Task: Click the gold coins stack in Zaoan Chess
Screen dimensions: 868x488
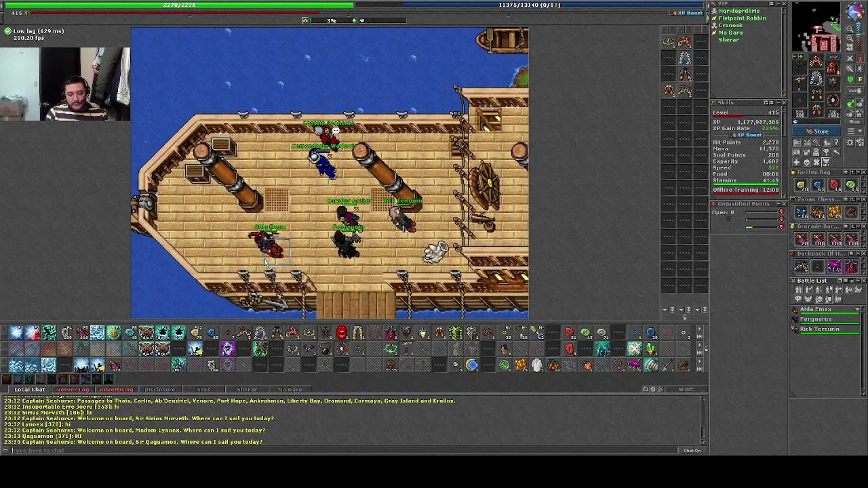Action: pos(835,212)
